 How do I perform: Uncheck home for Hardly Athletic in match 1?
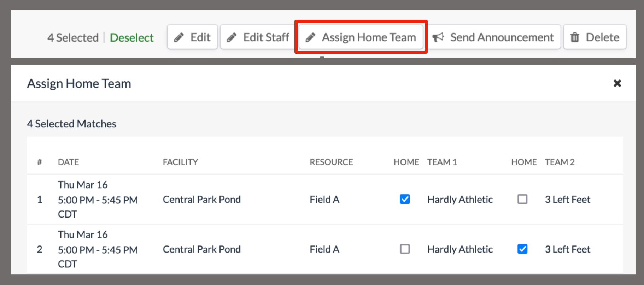[405, 199]
